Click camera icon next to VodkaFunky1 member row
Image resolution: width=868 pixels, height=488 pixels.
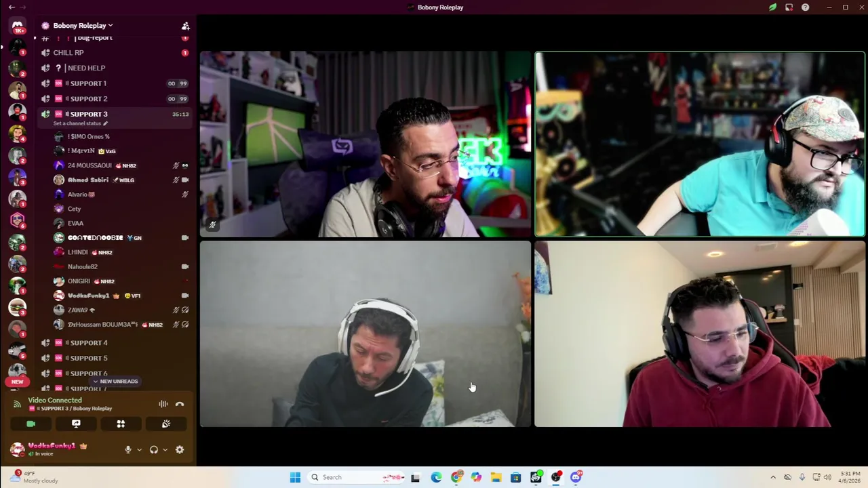coord(185,296)
